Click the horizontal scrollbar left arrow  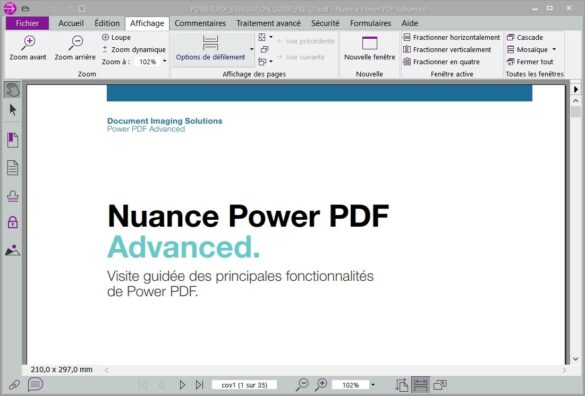pyautogui.click(x=107, y=370)
